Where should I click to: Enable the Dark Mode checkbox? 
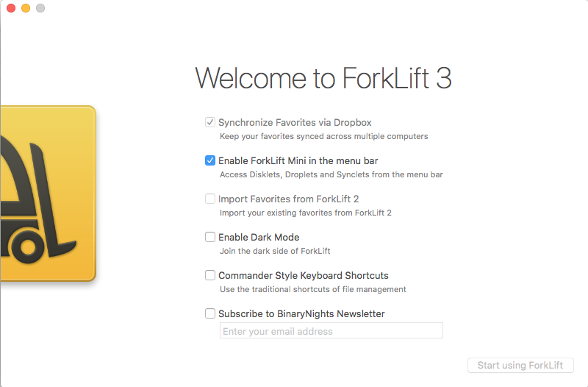coord(210,237)
